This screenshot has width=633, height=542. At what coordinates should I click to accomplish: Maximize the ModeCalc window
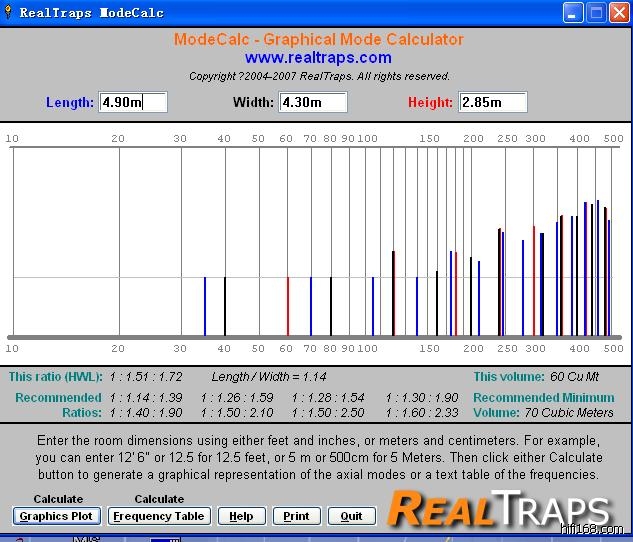595,13
